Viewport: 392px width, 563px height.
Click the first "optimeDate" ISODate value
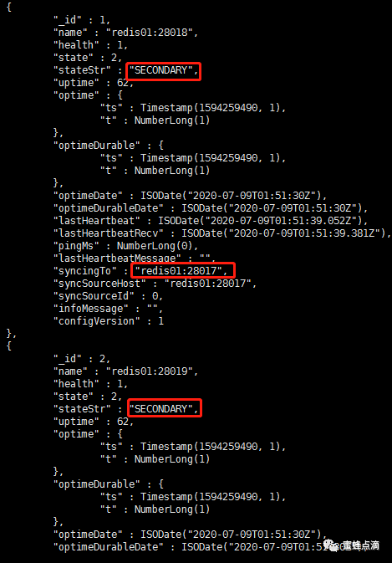pos(233,195)
